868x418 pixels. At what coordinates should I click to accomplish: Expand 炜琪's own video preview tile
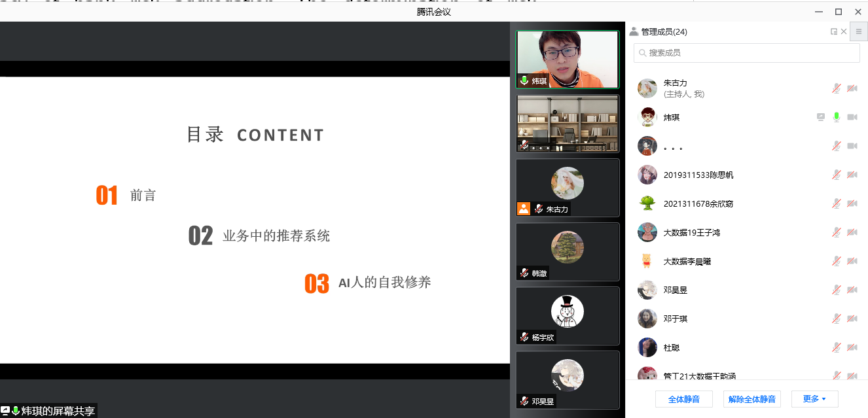[567, 59]
